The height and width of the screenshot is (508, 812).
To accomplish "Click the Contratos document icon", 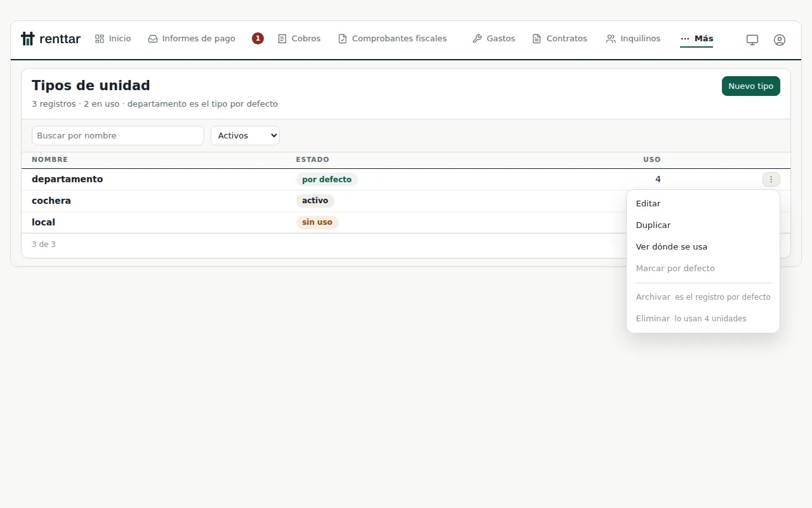I will [x=537, y=39].
